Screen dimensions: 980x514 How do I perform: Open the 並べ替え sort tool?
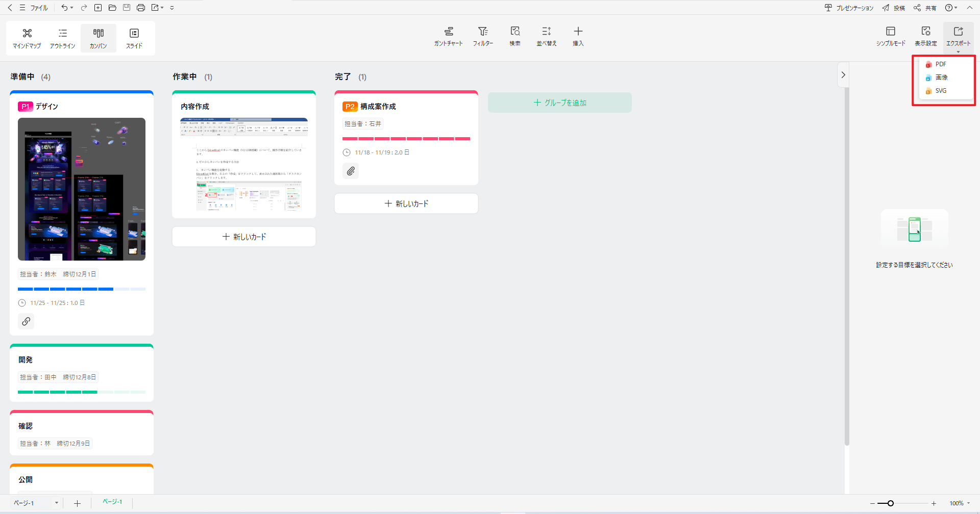coord(547,37)
